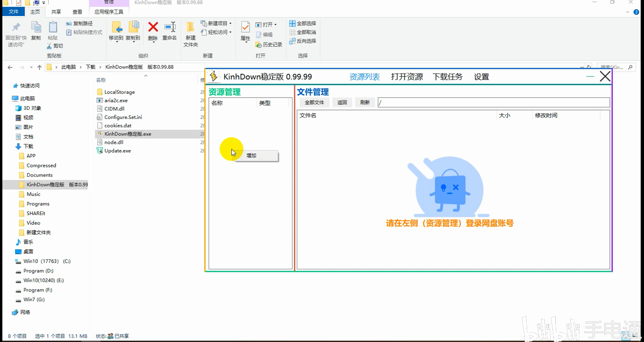Click the Modified Time (修改时间) column header
Screen dimensions: 644x342
(x=566, y=116)
